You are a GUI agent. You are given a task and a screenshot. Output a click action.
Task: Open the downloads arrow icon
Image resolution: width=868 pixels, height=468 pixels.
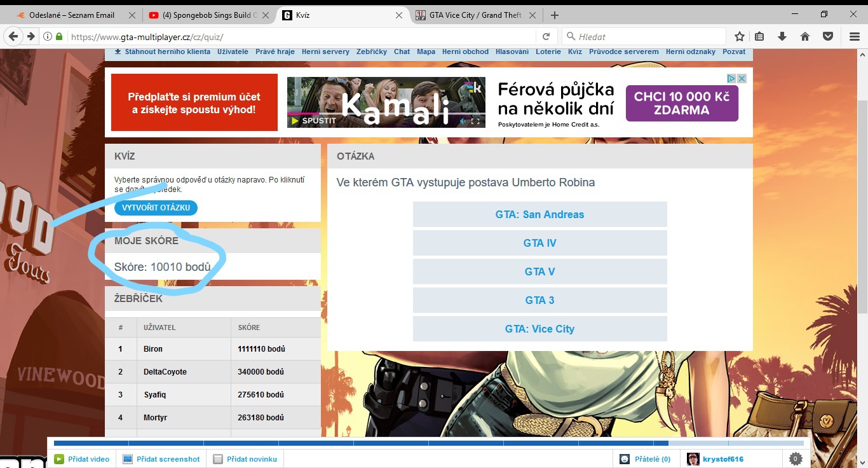782,37
